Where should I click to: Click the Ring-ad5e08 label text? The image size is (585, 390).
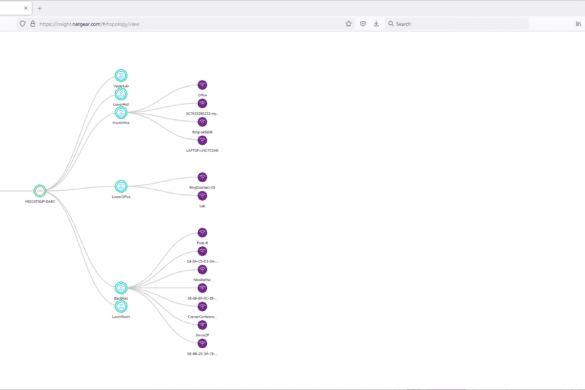(x=202, y=132)
